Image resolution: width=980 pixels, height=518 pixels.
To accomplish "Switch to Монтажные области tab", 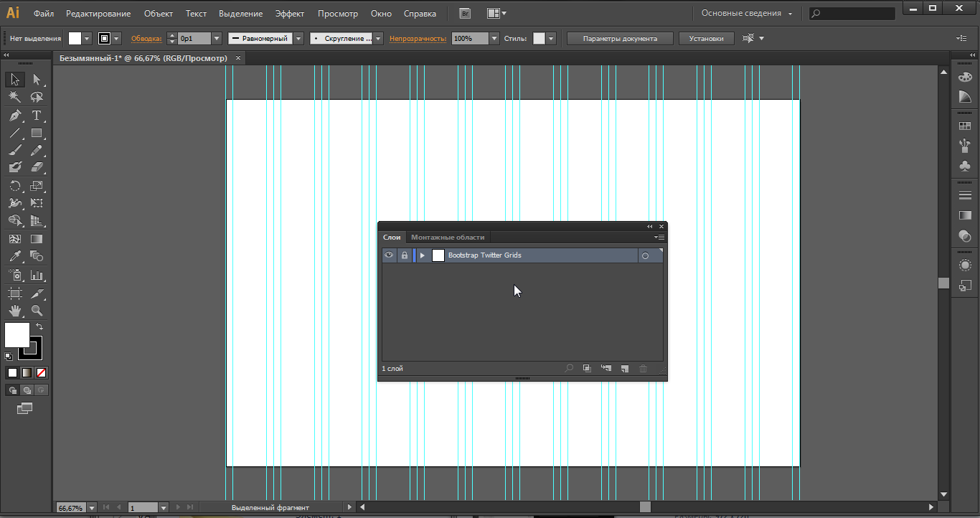I will point(448,237).
